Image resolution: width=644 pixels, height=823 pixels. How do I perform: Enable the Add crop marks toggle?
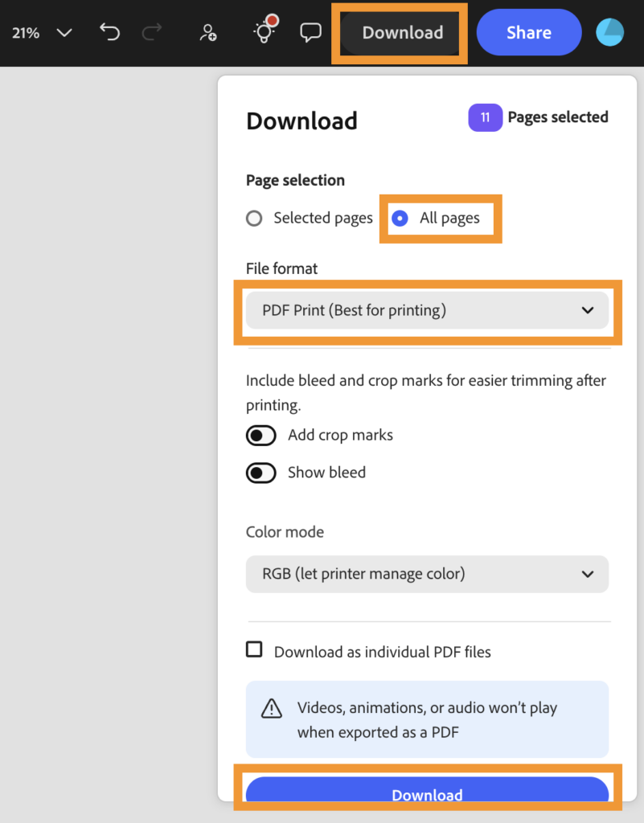point(261,436)
